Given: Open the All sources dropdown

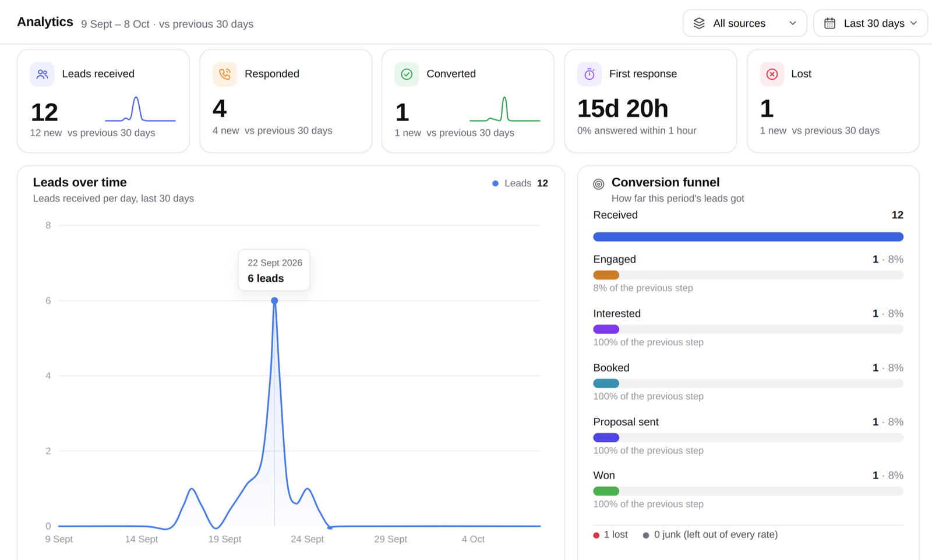Looking at the screenshot, I should tap(744, 23).
